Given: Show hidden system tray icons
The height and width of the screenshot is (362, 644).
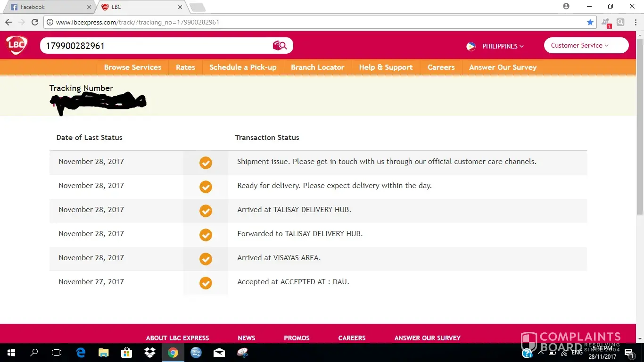Looking at the screenshot, I should [x=540, y=353].
